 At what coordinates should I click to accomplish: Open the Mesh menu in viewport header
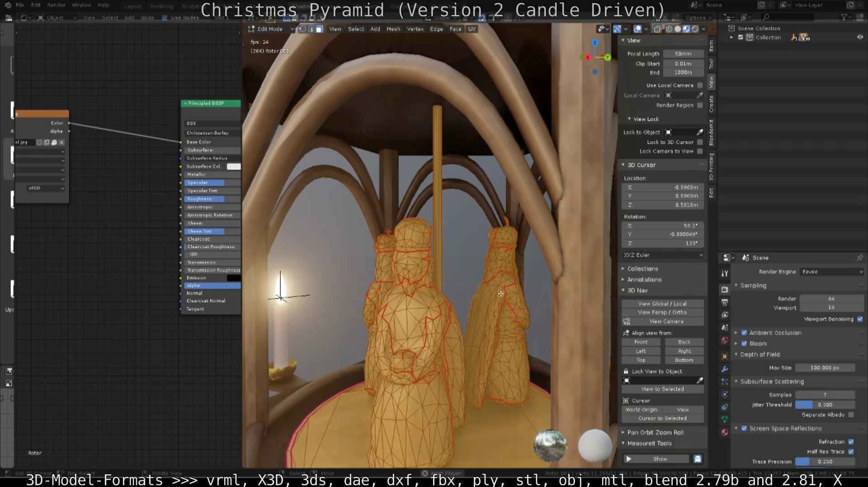(393, 29)
